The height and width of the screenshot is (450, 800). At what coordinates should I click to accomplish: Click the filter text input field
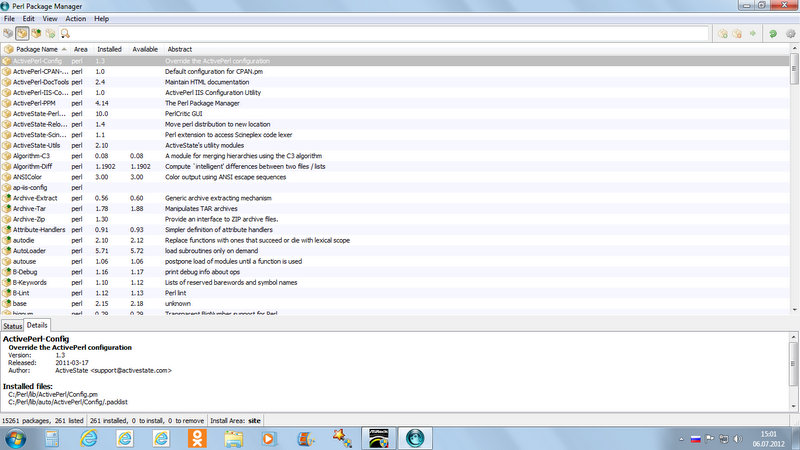point(390,34)
